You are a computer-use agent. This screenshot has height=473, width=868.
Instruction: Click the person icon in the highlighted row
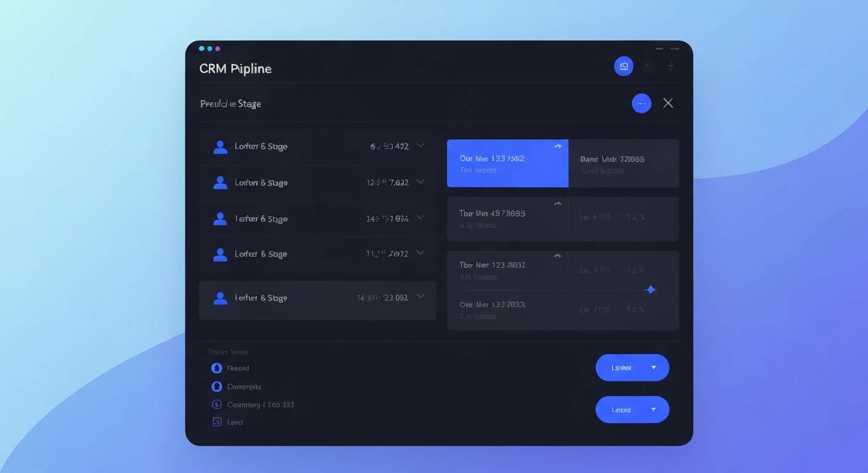click(x=220, y=298)
